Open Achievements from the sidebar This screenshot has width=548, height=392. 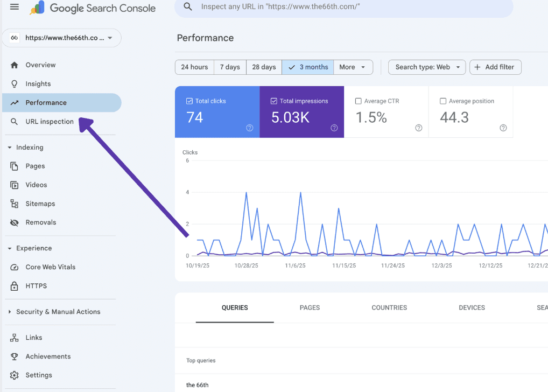point(62,356)
